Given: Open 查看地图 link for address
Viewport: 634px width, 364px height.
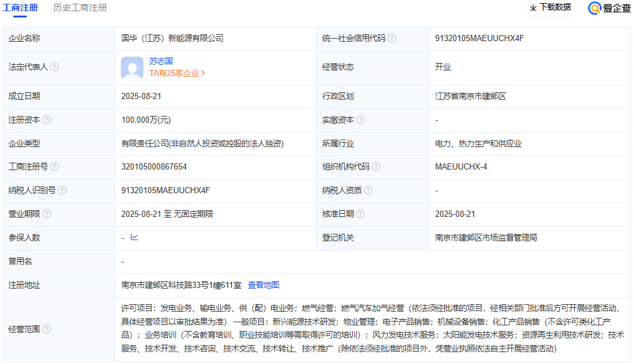Looking at the screenshot, I should click(263, 285).
